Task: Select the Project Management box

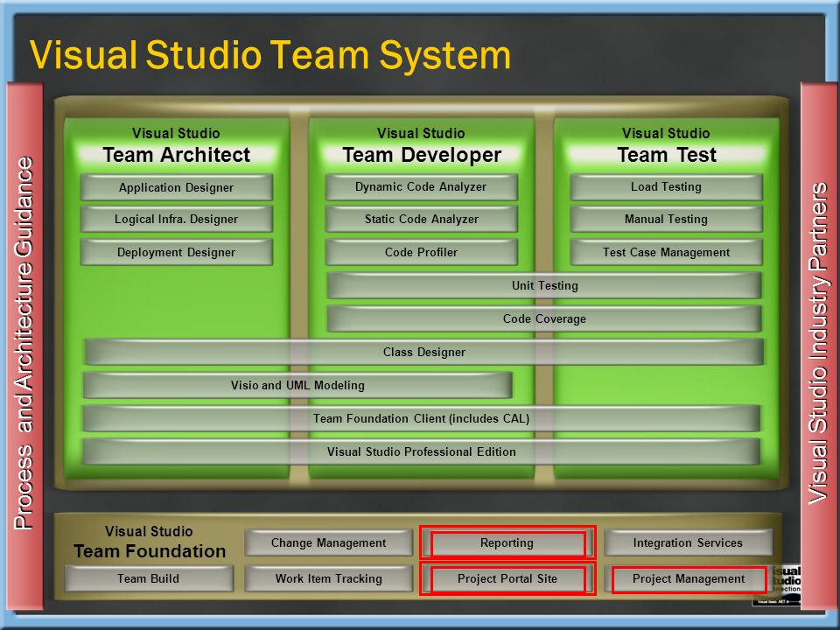Action: [689, 578]
